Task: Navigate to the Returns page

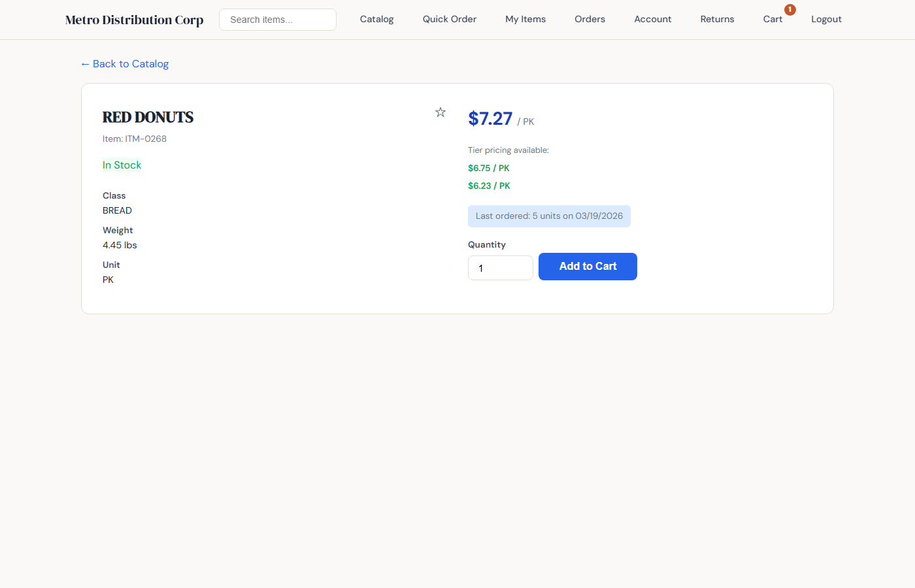Action: tap(717, 19)
